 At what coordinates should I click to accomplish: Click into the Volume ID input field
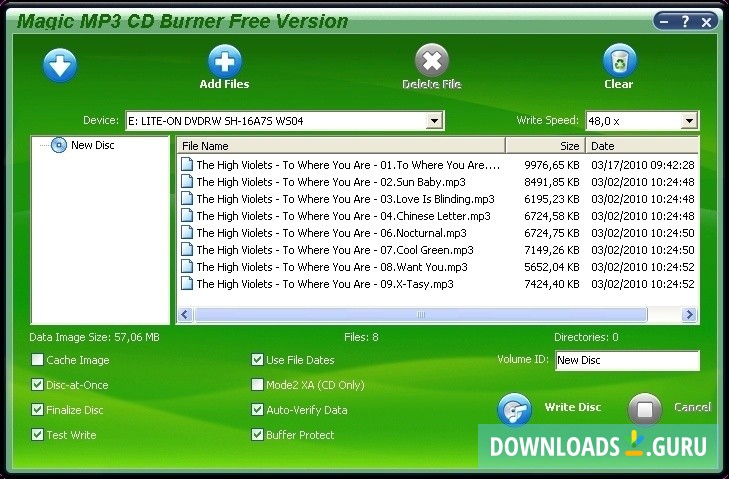[x=627, y=360]
